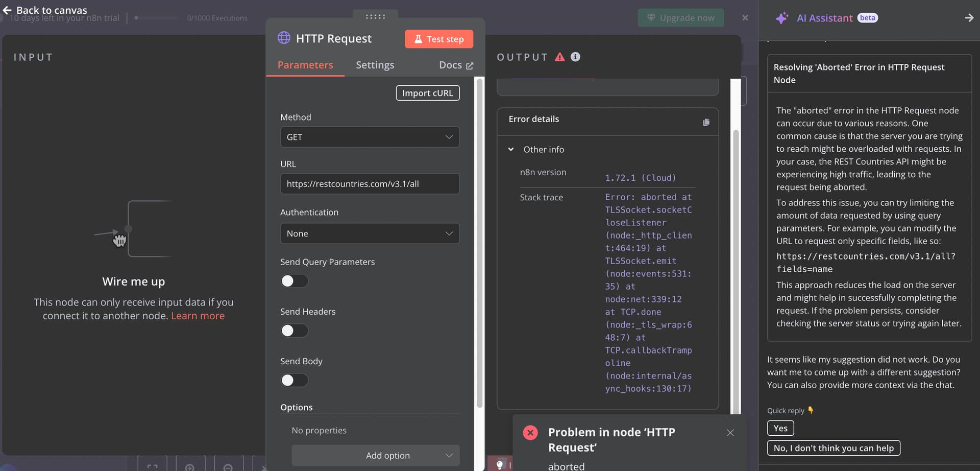Choose No, I don't think you can help
This screenshot has width=980, height=471.
pyautogui.click(x=834, y=448)
